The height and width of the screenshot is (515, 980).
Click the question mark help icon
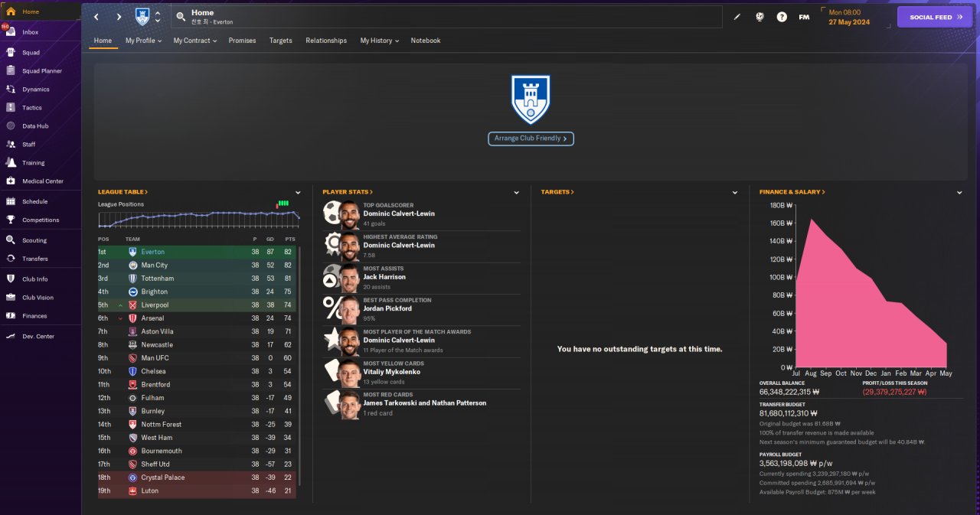(x=782, y=17)
